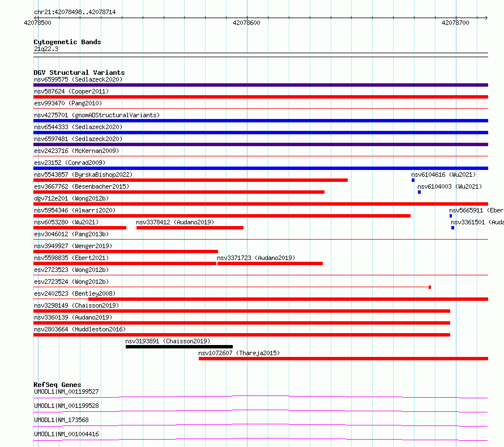The image size is (504, 447).
Task: Open nsv587624 (Cooper2011) variant label
Action: [x=71, y=91]
